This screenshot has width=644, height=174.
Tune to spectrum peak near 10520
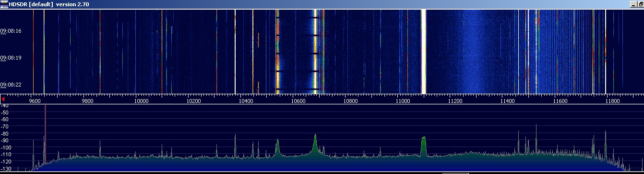[277, 147]
